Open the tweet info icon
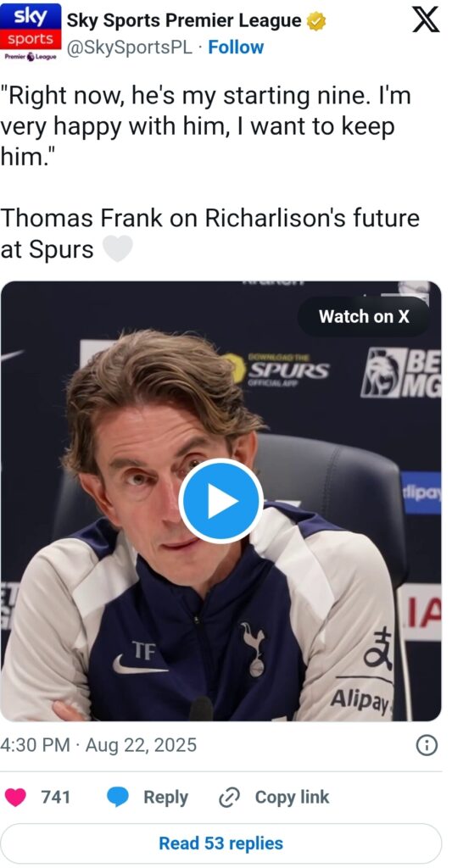This screenshot has height=868, width=452. coord(427,746)
